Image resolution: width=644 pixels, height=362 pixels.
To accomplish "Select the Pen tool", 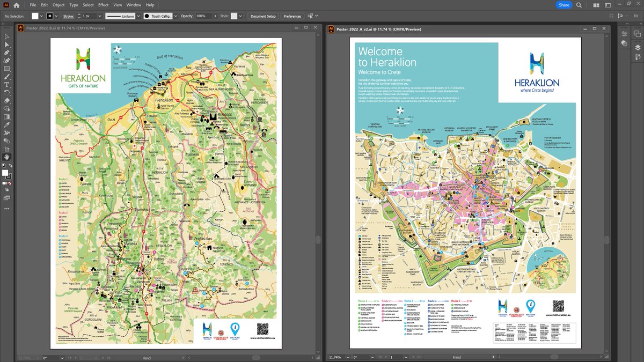I will [x=7, y=53].
